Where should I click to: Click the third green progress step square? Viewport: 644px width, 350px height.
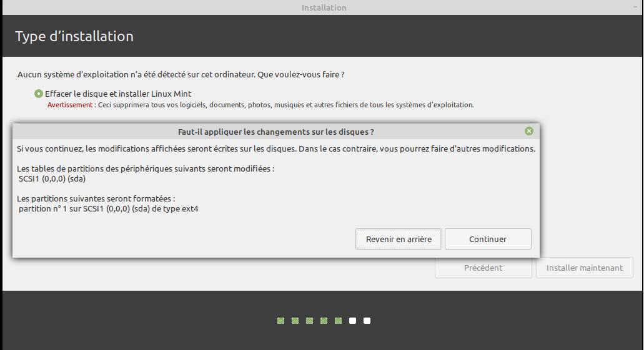[x=310, y=321]
